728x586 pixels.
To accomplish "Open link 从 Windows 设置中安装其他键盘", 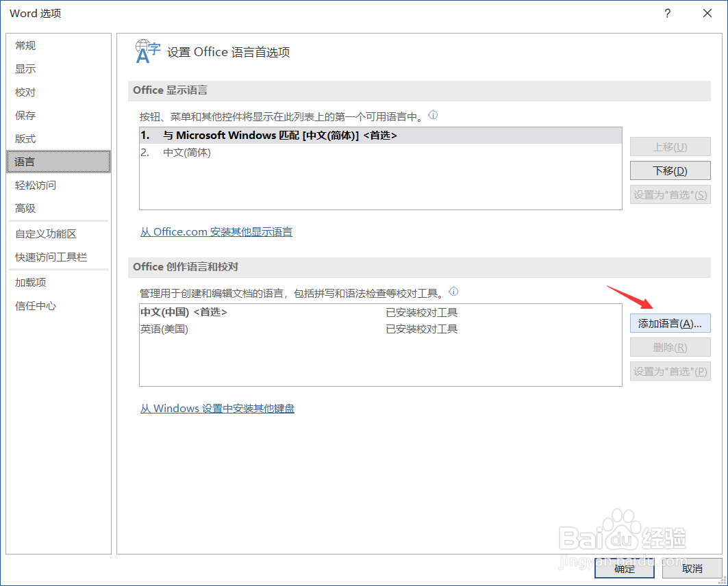I will coord(217,408).
